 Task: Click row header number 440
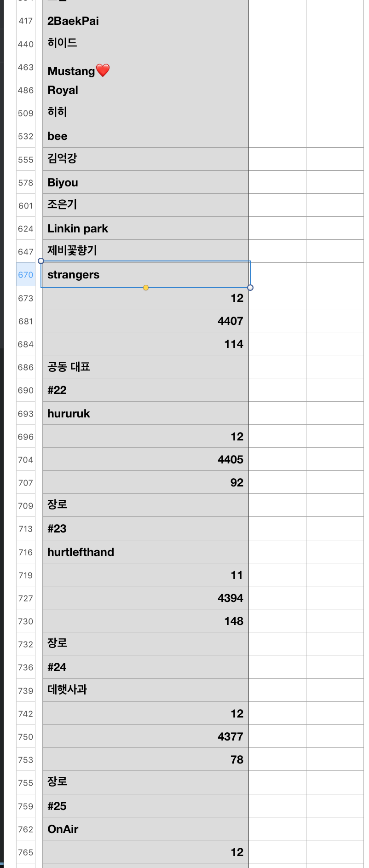[26, 44]
